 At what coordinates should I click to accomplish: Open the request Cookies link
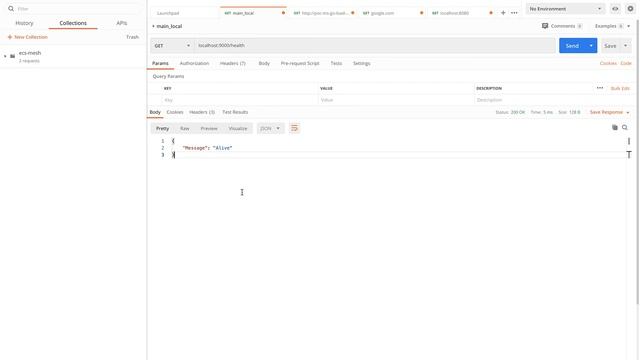(x=608, y=64)
